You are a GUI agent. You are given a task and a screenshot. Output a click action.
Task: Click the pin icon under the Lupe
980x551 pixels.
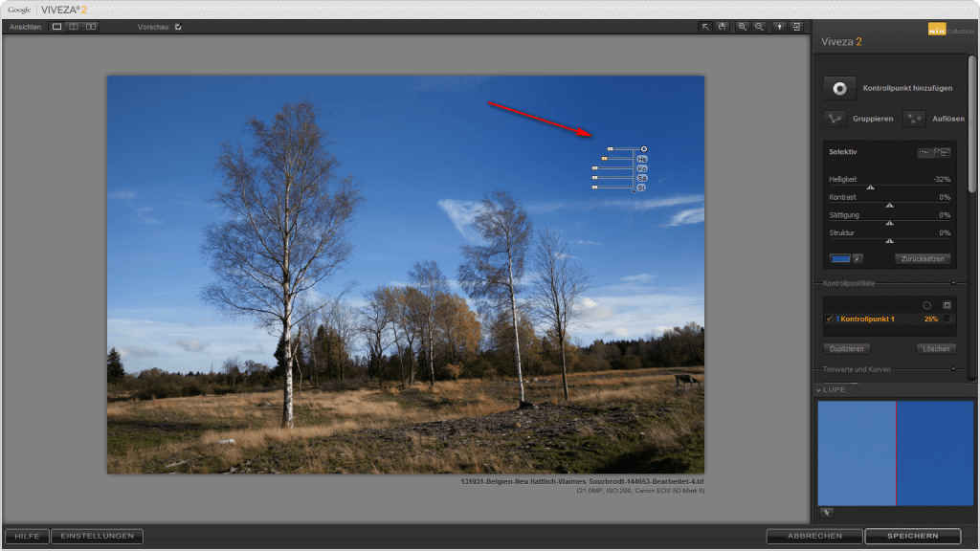coord(827,513)
